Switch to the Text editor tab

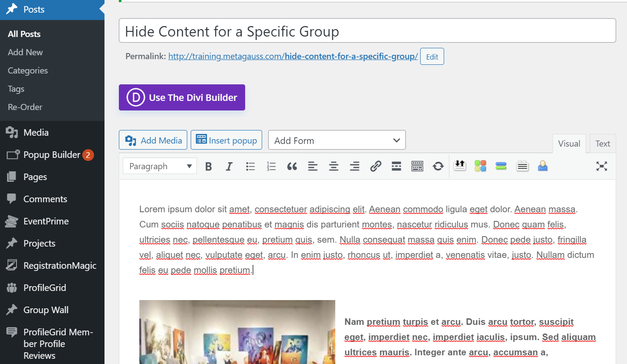click(x=603, y=144)
